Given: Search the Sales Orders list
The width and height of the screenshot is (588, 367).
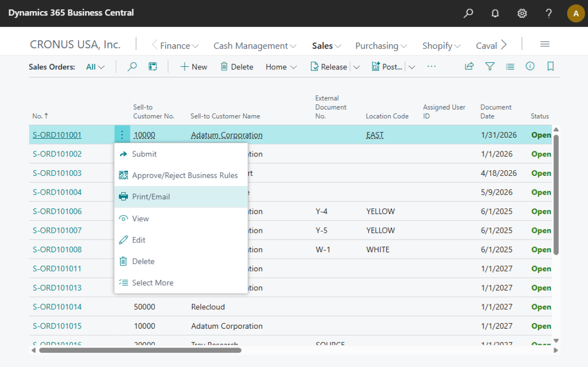Looking at the screenshot, I should 132,67.
